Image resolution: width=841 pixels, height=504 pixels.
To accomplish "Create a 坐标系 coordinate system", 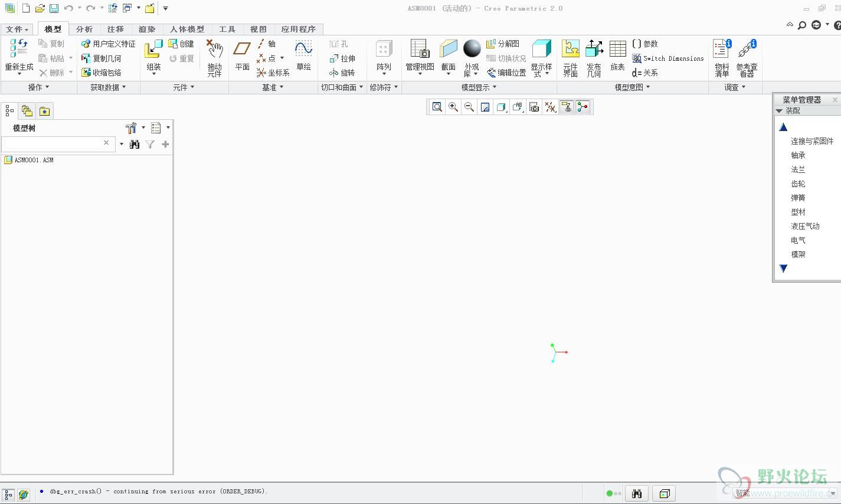I will click(x=273, y=73).
